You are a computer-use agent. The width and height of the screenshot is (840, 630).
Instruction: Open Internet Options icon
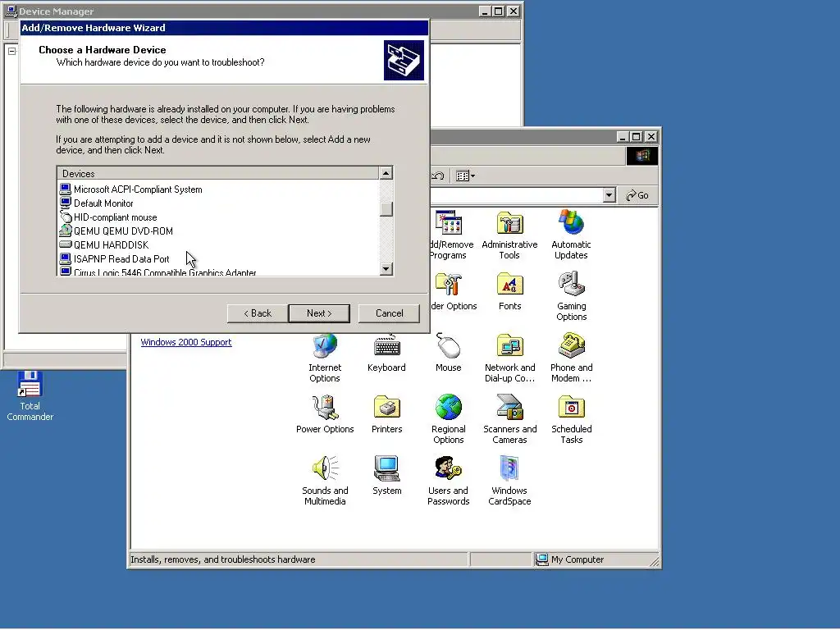(325, 358)
